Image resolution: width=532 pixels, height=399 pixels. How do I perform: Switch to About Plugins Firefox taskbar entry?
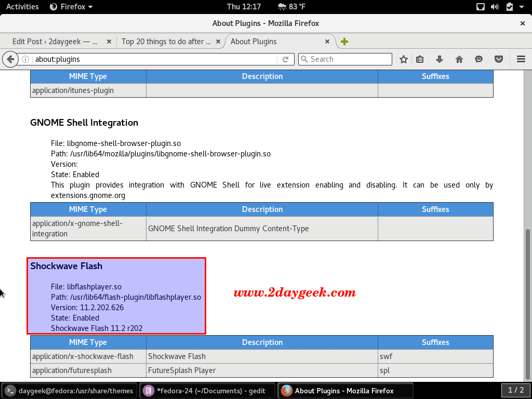(x=345, y=391)
